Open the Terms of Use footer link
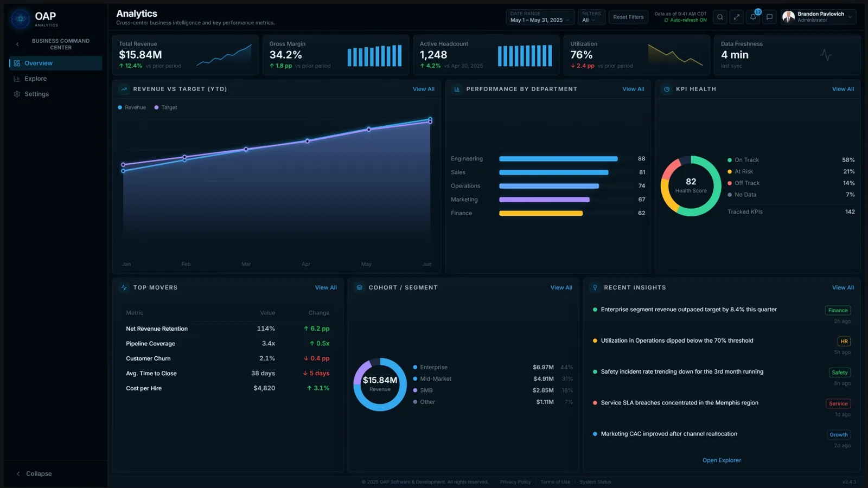 tap(555, 482)
